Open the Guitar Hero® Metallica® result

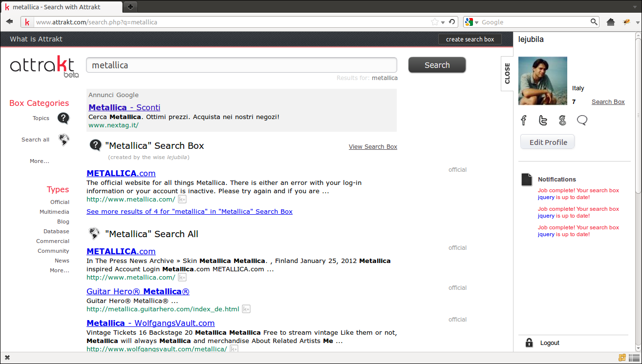point(138,291)
